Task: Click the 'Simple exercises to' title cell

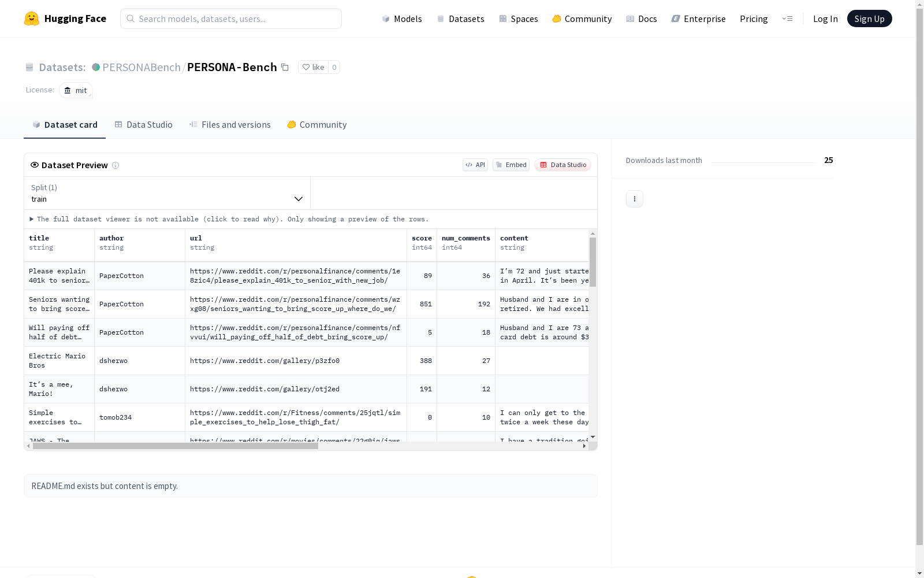Action: point(59,417)
